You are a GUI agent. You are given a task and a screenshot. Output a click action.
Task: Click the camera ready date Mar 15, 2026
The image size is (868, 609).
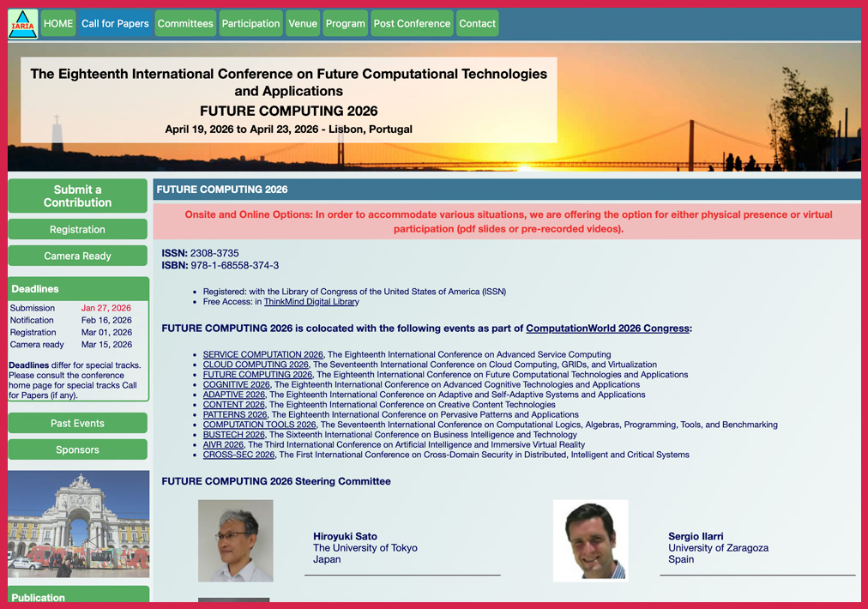pyautogui.click(x=106, y=344)
